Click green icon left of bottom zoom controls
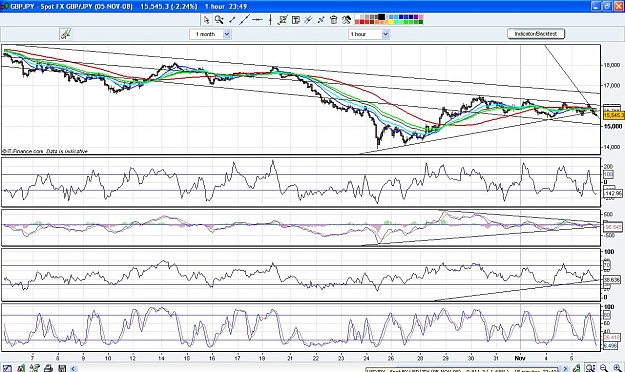Image resolution: width=625 pixels, height=372 pixels. pos(577,368)
